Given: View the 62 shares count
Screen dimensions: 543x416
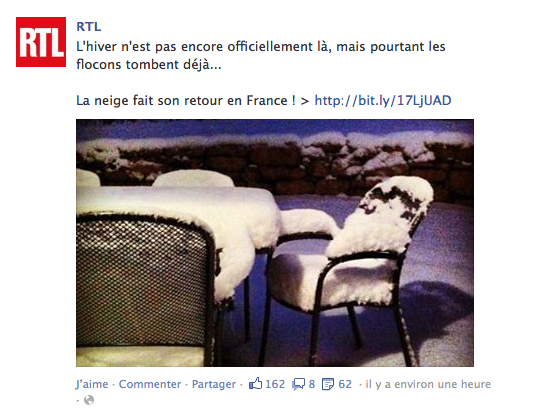Looking at the screenshot, I should 345,384.
